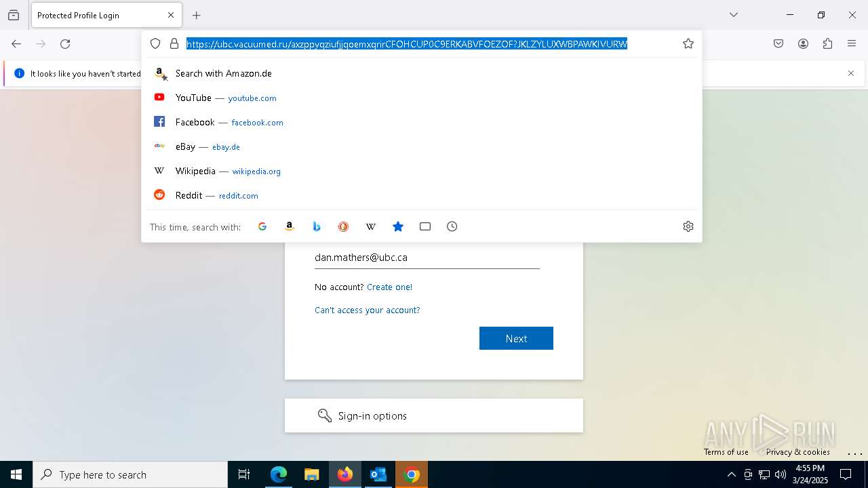Viewport: 868px width, 488px height.
Task: Open the three dots more footer
Action: 855,453
